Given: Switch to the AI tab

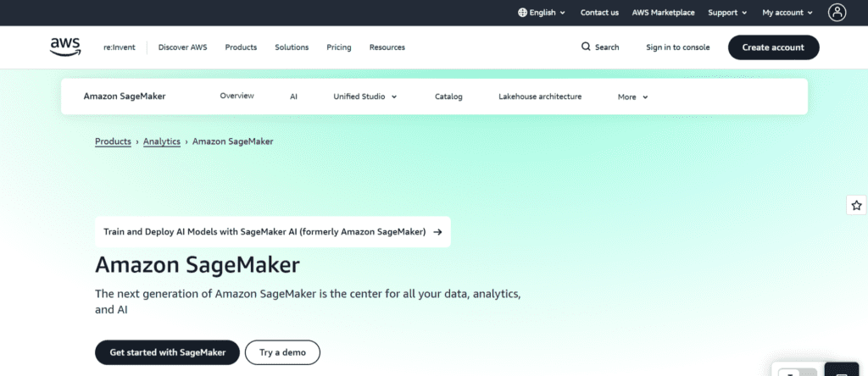Looking at the screenshot, I should [293, 97].
